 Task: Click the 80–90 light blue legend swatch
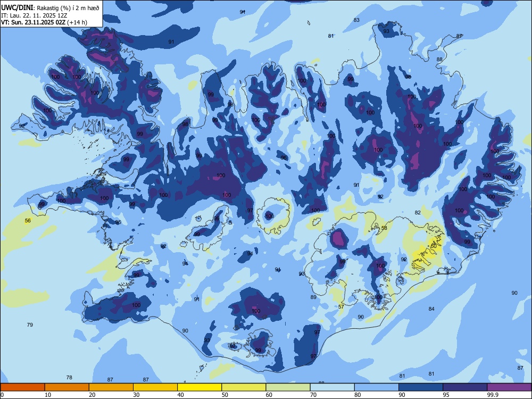click(377, 387)
